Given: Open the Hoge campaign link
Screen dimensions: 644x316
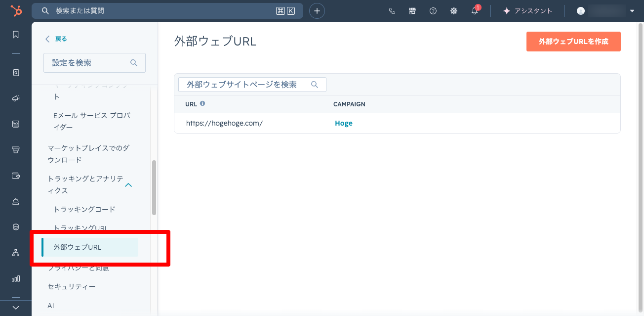Looking at the screenshot, I should tap(344, 123).
